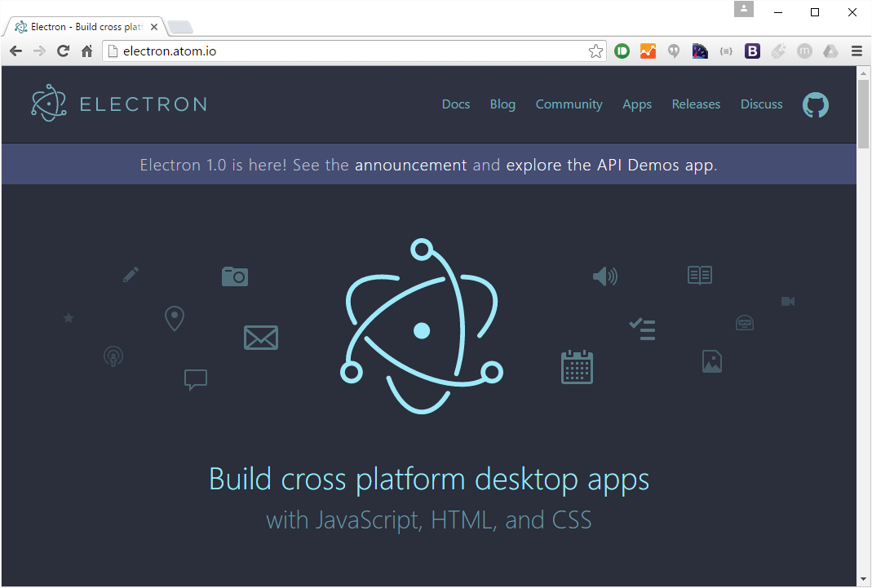The width and height of the screenshot is (872, 588).
Task: Open Electron's GitHub via the GitHub icon
Action: click(815, 104)
